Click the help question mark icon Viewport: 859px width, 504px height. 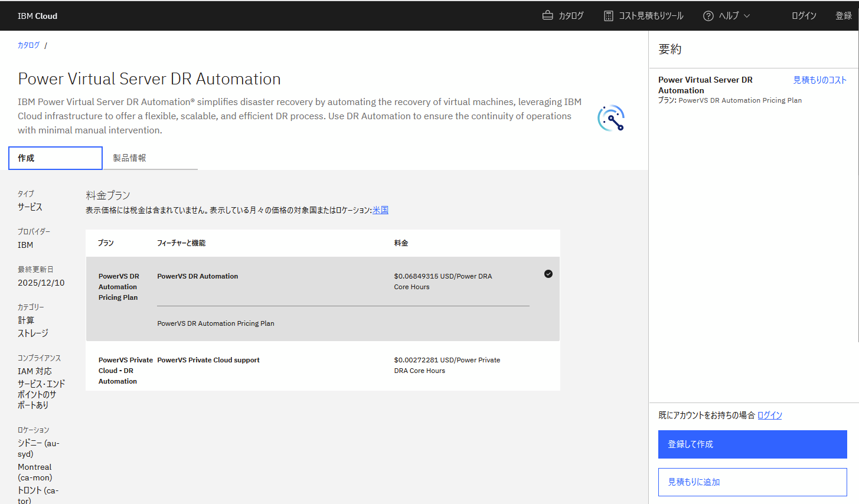pos(708,16)
